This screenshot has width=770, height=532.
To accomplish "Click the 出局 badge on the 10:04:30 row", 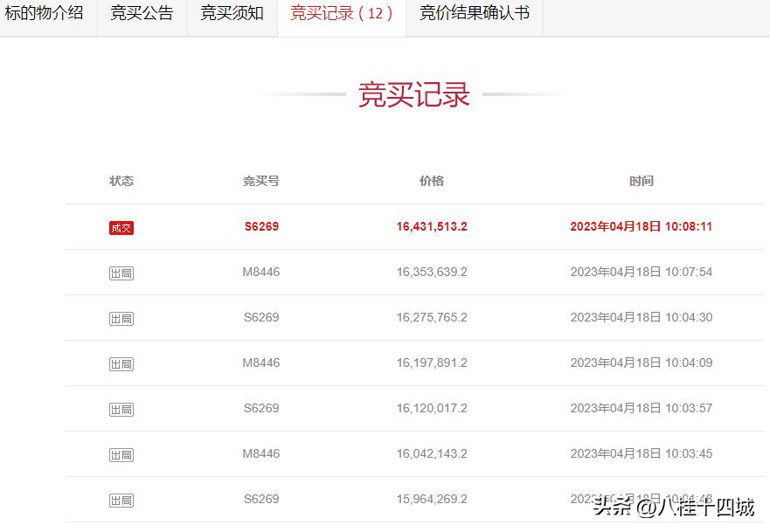I will [121, 317].
